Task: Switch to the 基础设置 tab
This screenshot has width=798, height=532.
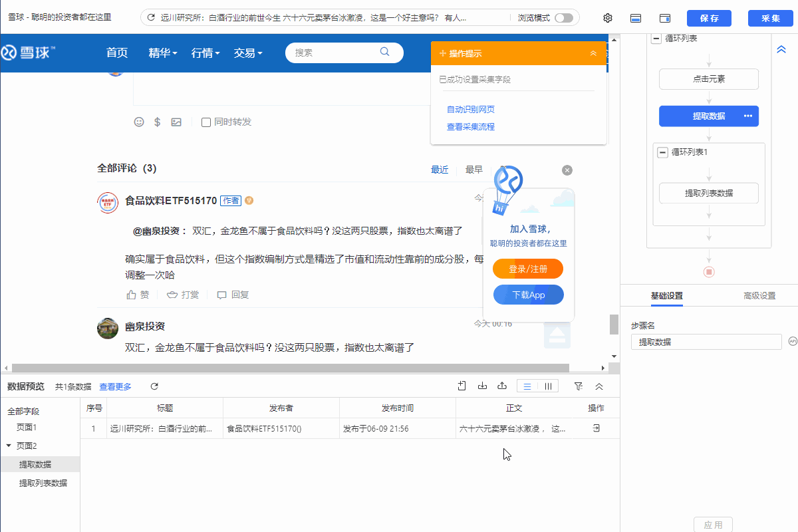Action: pos(667,296)
